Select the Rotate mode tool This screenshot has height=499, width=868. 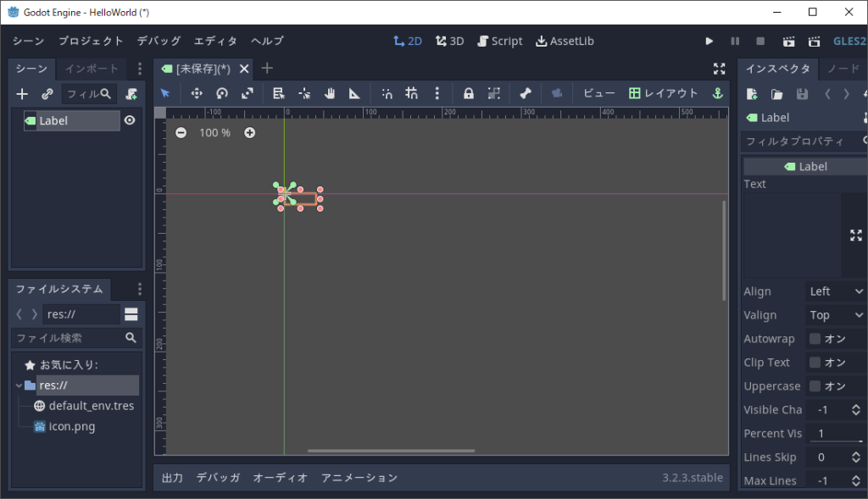tap(222, 93)
